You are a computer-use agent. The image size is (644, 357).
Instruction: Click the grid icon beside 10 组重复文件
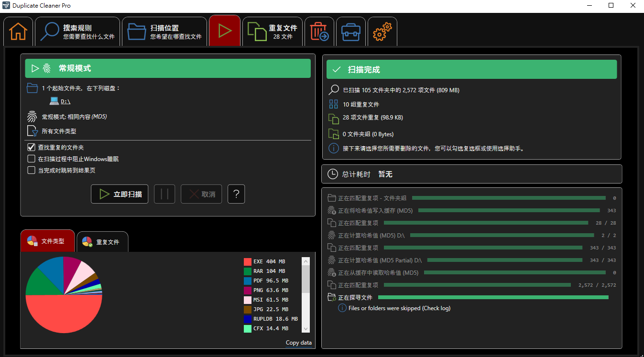(x=334, y=104)
